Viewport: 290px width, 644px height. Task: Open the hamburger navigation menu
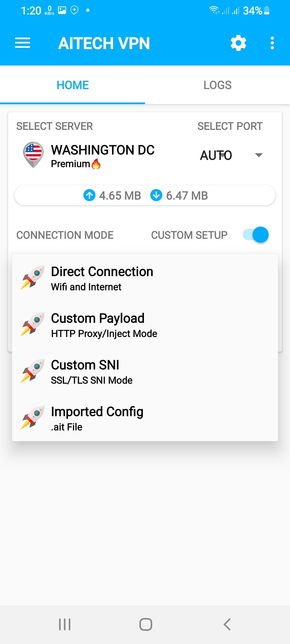click(x=23, y=43)
